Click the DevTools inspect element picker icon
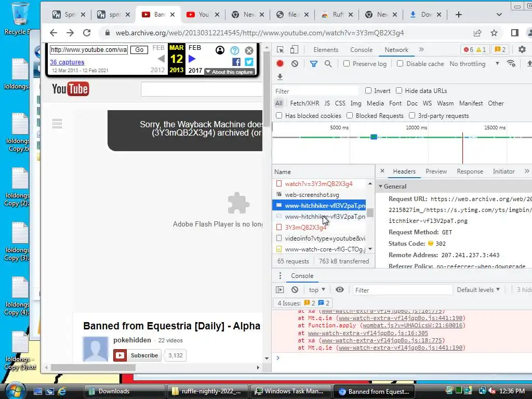Viewport: 532px width, 399px height. point(280,50)
